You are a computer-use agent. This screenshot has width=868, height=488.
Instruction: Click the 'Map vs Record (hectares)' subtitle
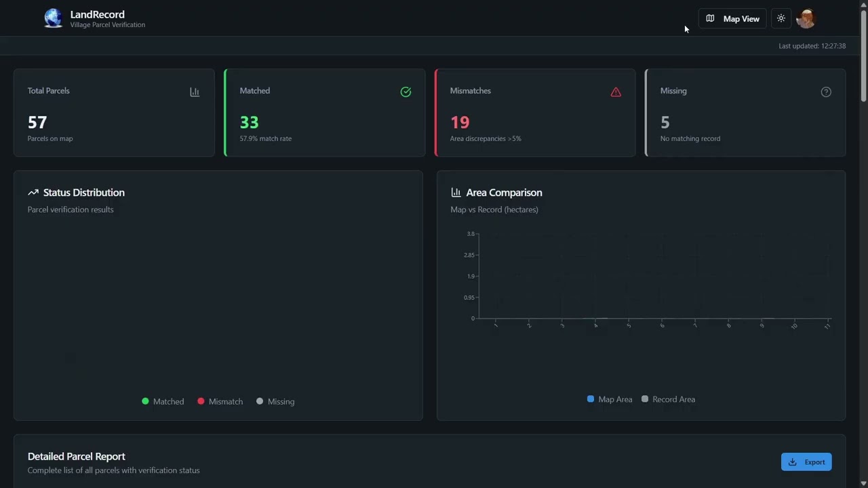[494, 209]
